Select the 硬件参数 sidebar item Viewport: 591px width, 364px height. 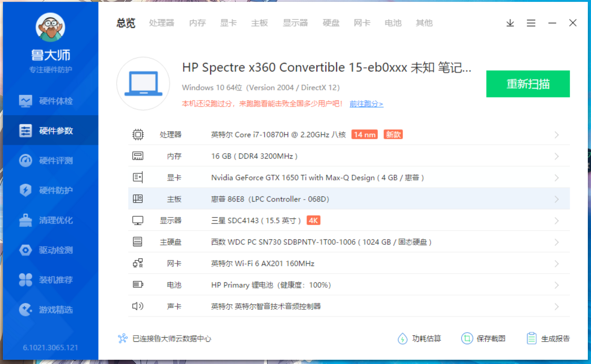[50, 130]
